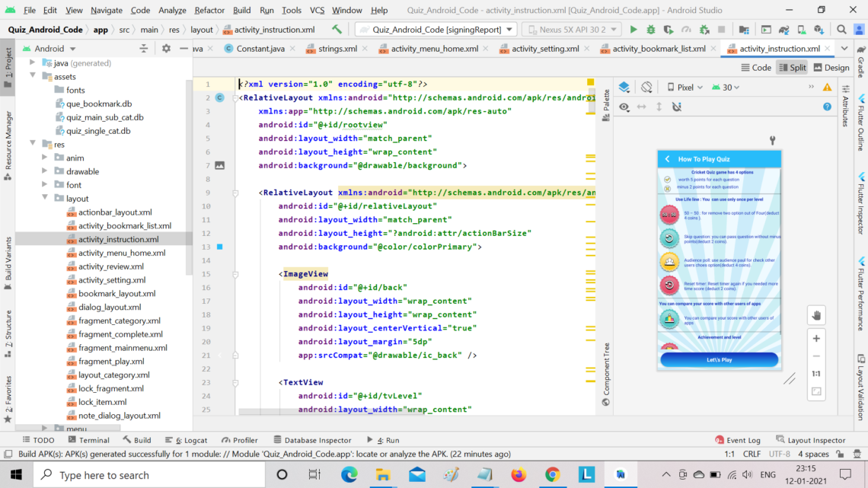Run the app with the green Run icon

click(x=633, y=28)
